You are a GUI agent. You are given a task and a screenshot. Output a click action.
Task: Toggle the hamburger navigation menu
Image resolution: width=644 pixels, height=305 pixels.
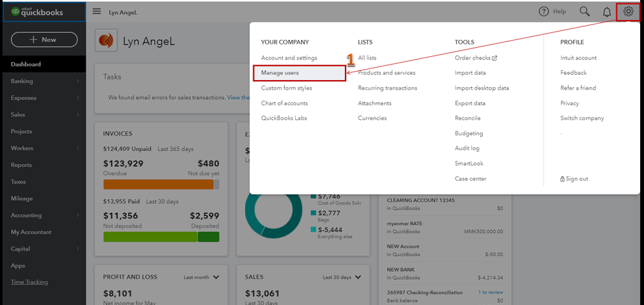[97, 12]
